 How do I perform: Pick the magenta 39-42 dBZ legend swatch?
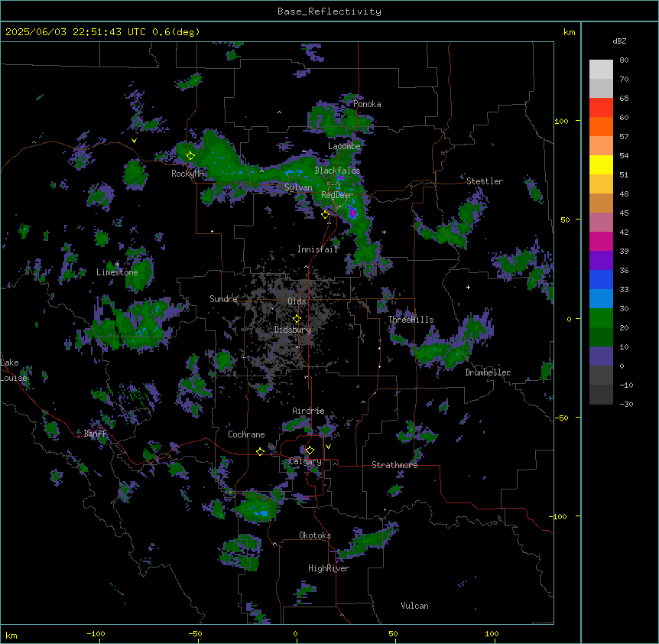coord(601,241)
